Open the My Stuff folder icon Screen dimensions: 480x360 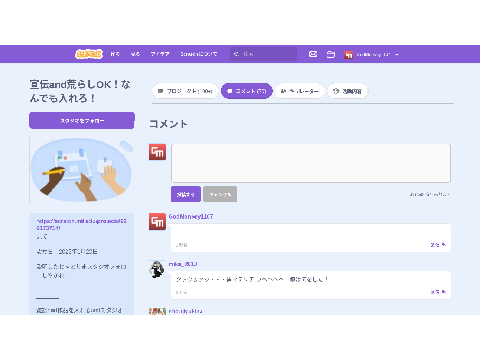click(x=331, y=54)
